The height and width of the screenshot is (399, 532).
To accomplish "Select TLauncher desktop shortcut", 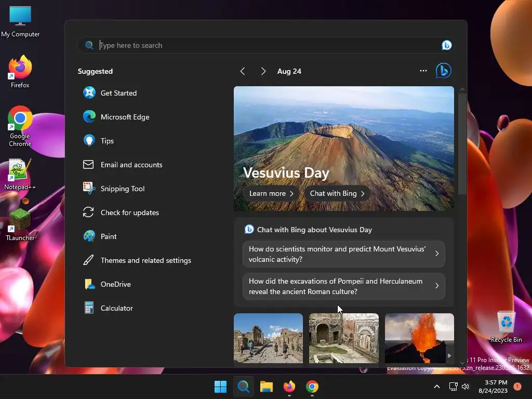I will (x=20, y=224).
